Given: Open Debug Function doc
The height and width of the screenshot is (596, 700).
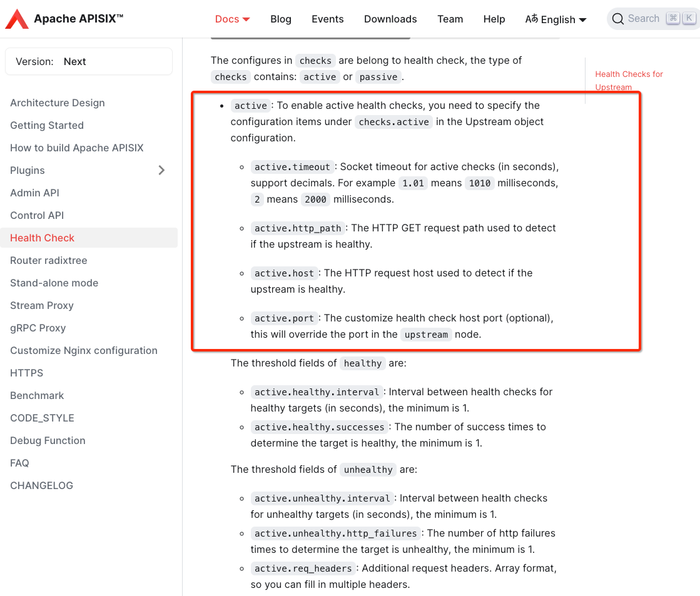Looking at the screenshot, I should [x=48, y=441].
